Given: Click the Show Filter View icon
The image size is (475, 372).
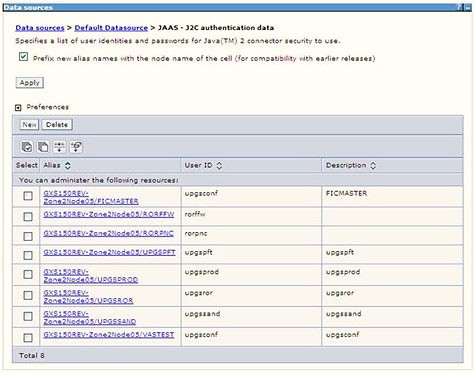Looking at the screenshot, I should [x=59, y=147].
